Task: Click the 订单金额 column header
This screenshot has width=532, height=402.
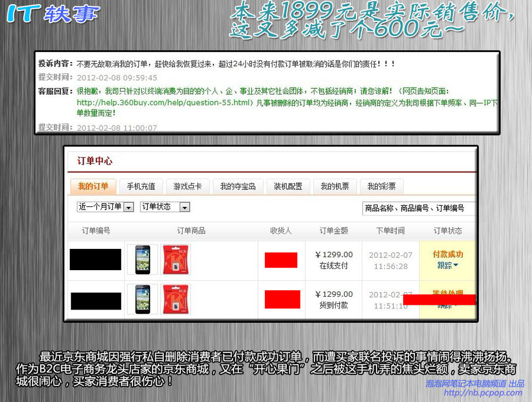Action: tap(334, 231)
